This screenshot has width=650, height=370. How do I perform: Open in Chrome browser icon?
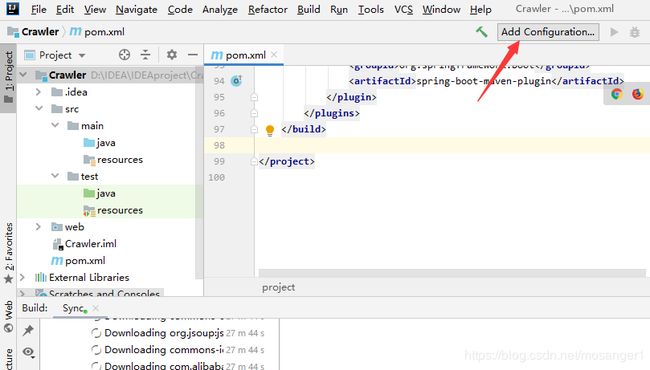[x=616, y=94]
